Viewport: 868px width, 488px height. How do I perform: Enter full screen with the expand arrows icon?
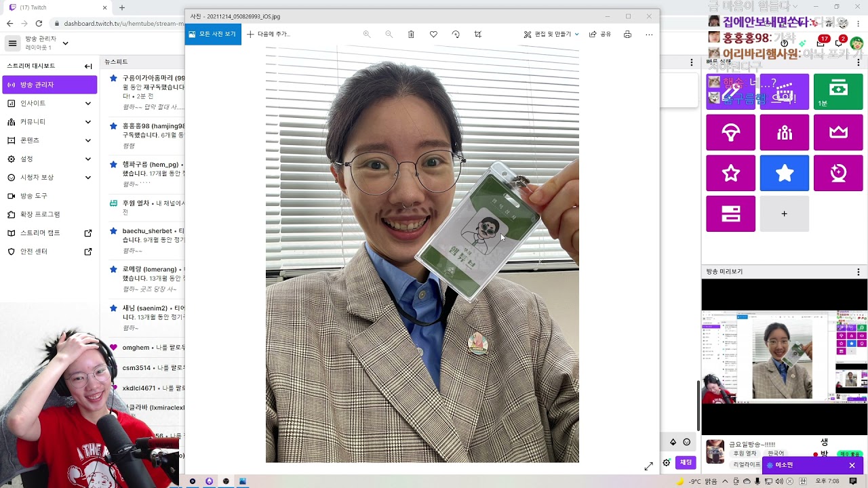(x=649, y=466)
